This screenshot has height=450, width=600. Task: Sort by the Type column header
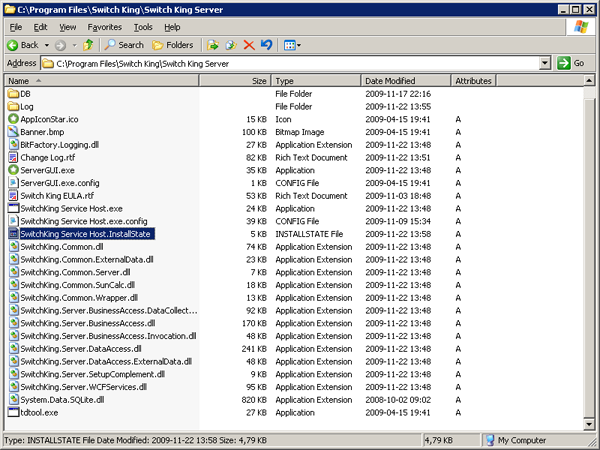(316, 81)
